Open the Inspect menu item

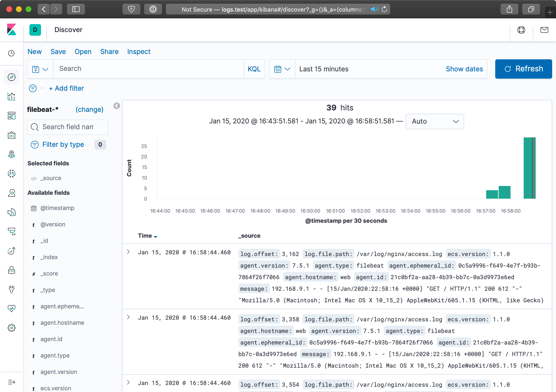pos(138,52)
